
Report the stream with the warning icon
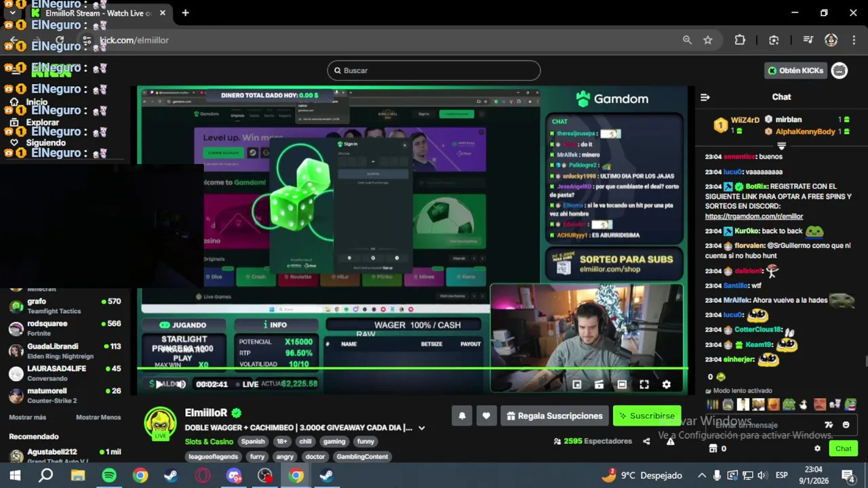pos(670,441)
